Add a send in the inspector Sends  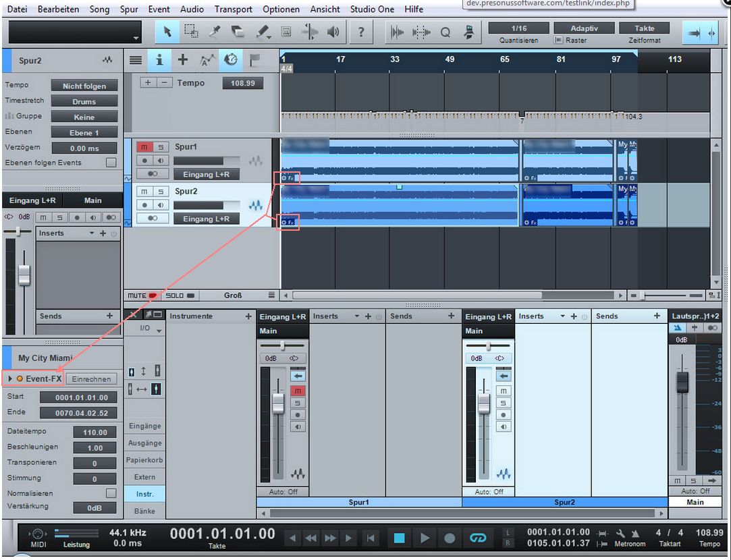click(x=109, y=316)
